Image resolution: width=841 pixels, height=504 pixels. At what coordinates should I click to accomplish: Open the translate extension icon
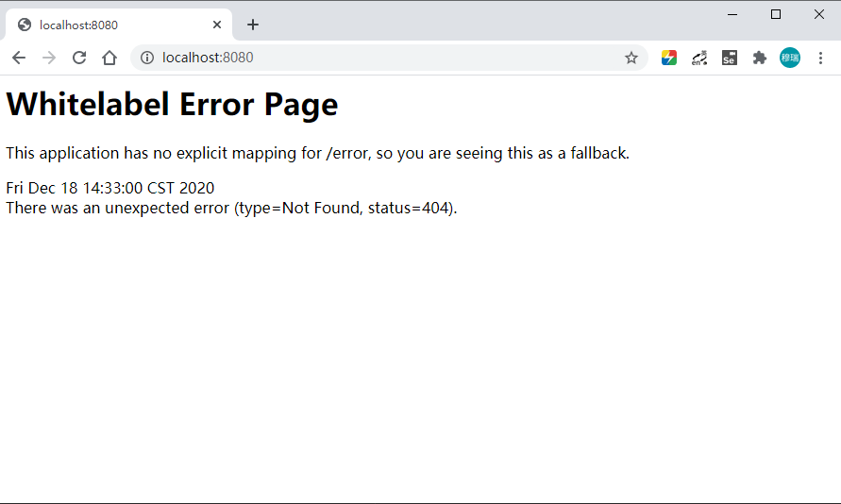699,58
